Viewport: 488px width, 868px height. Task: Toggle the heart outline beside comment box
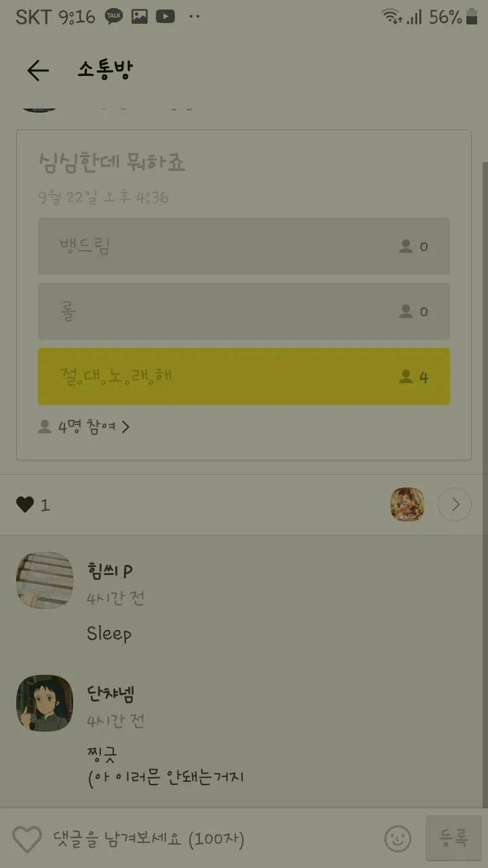(x=27, y=839)
